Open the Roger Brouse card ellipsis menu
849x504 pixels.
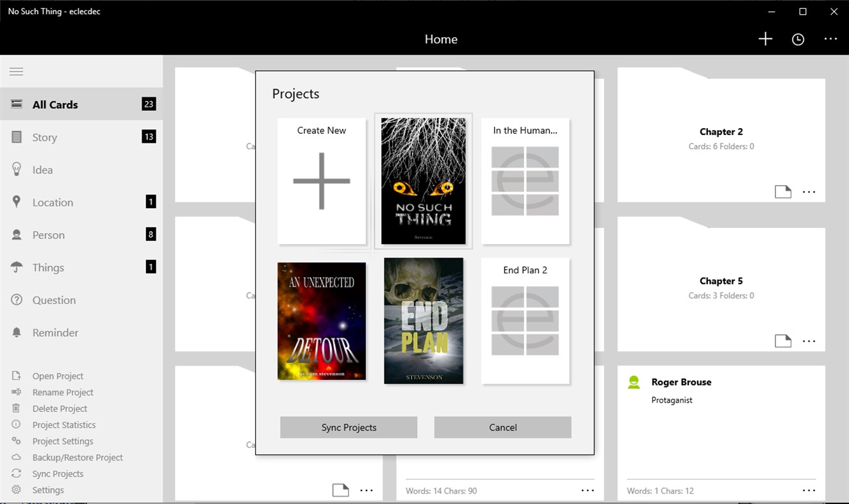pyautogui.click(x=809, y=491)
